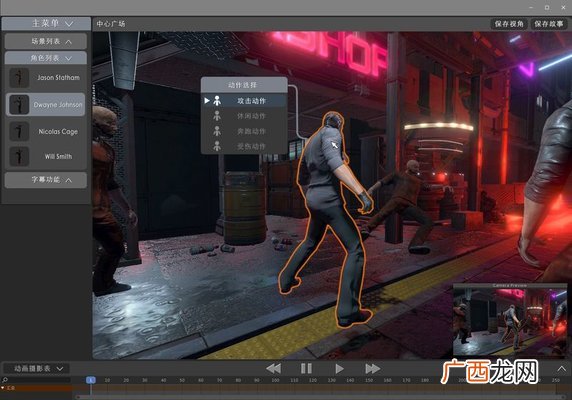Pause the animation playback
This screenshot has width=572, height=400.
(306, 369)
